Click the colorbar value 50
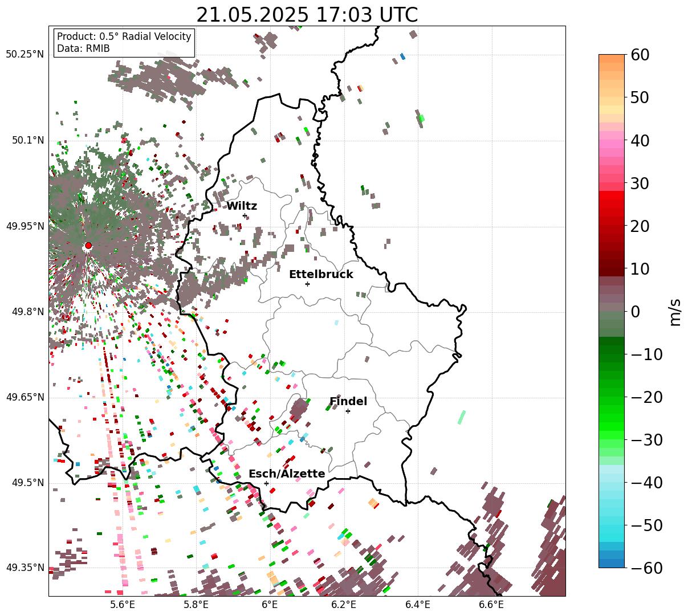The width and height of the screenshot is (688, 616). tap(640, 97)
